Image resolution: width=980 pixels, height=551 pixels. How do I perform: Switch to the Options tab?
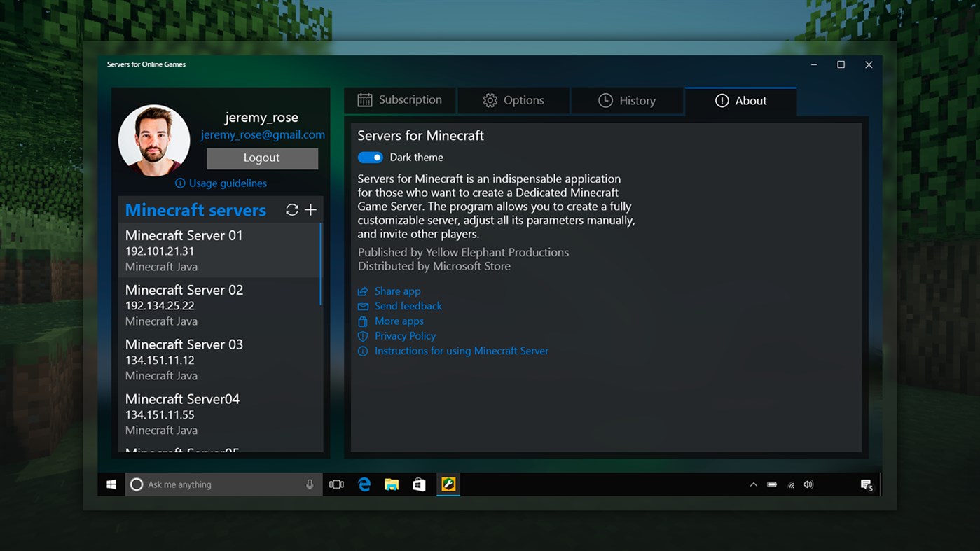[x=513, y=100]
